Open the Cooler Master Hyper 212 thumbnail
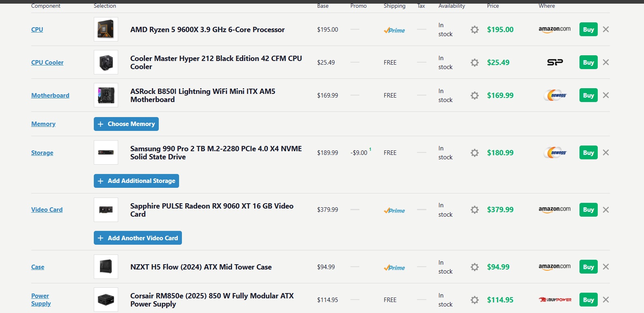Image resolution: width=644 pixels, height=313 pixels. click(x=106, y=62)
